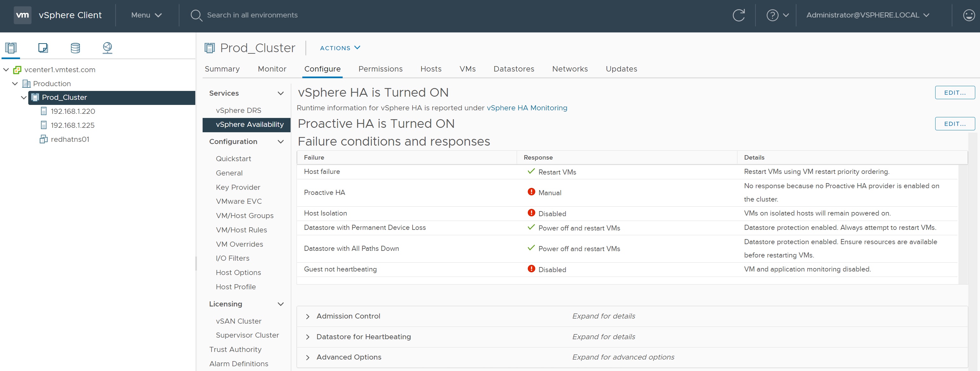Click EDIT button for Proactive HA
Screen dimensions: 980x371
pyautogui.click(x=955, y=124)
